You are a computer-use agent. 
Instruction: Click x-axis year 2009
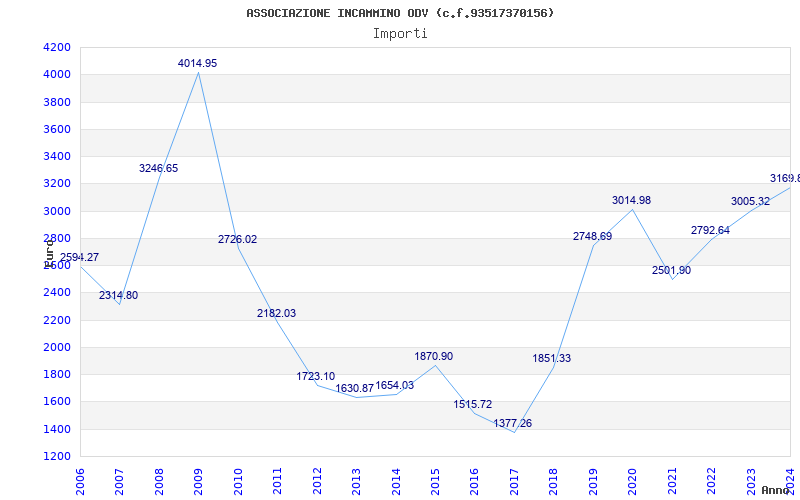tap(198, 481)
